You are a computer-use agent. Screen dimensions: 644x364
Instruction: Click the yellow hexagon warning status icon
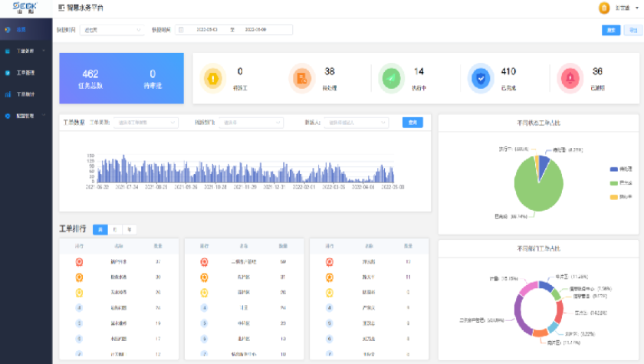tap(213, 78)
